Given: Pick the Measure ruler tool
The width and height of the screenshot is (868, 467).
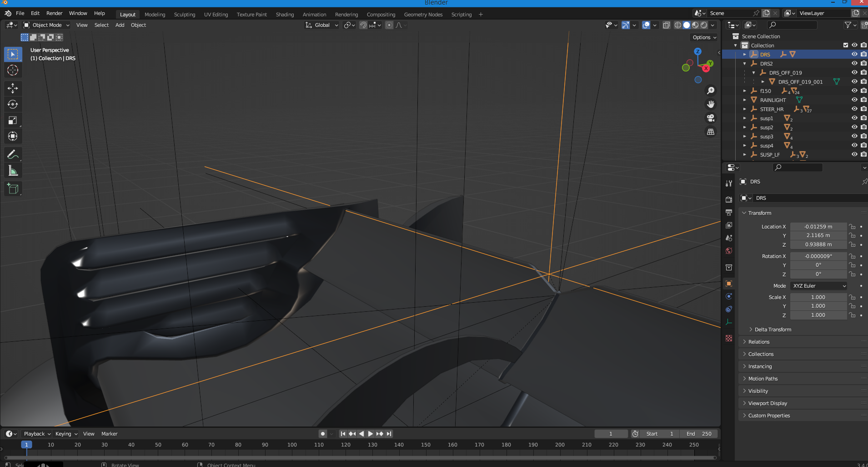Looking at the screenshot, I should point(13,171).
